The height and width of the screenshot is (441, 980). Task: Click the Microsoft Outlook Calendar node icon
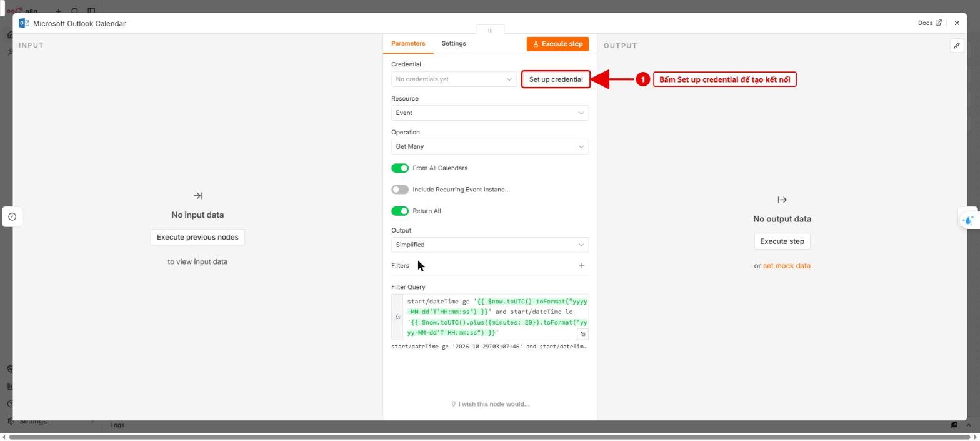tap(24, 23)
